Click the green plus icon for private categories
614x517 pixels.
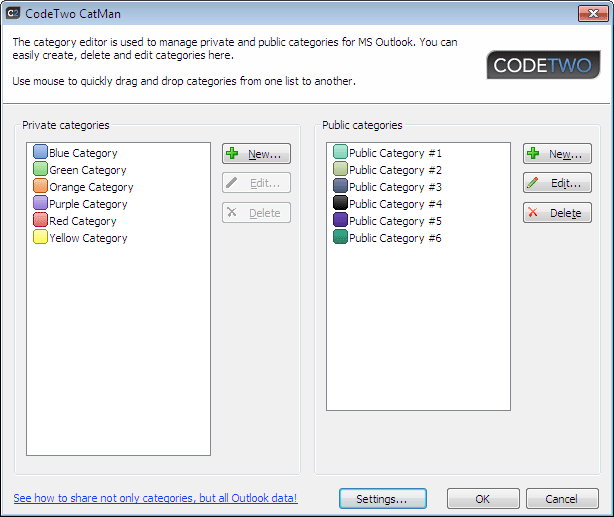pyautogui.click(x=233, y=155)
